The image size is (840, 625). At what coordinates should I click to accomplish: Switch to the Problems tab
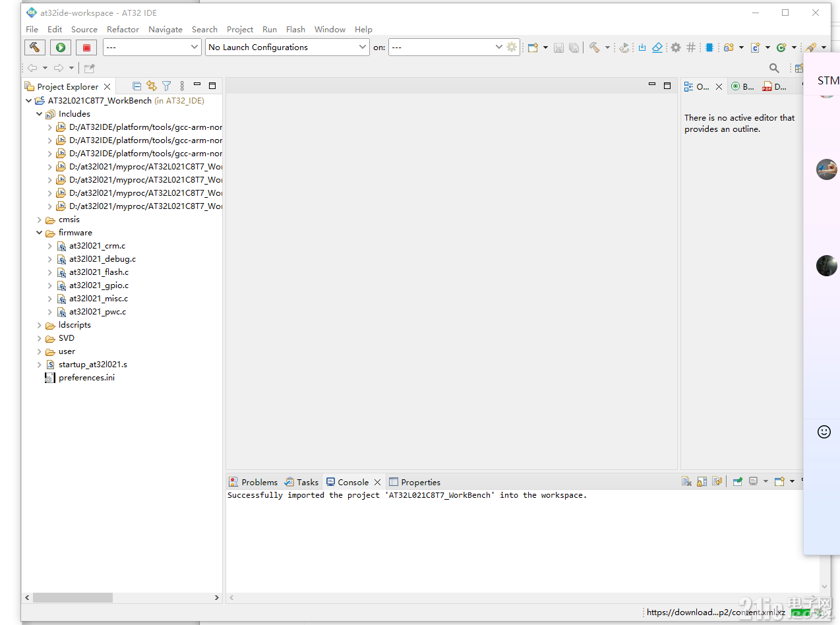pos(253,482)
